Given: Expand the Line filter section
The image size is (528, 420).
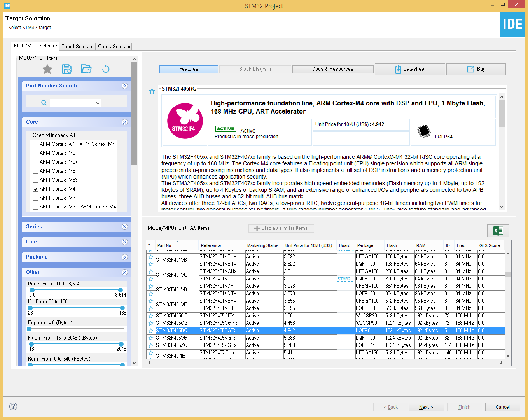Looking at the screenshot, I should 124,242.
